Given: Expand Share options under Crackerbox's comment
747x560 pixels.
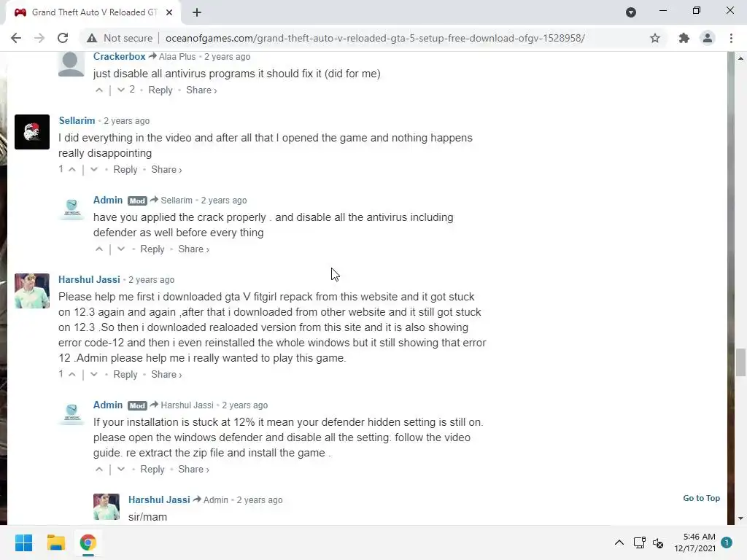Looking at the screenshot, I should [x=201, y=90].
